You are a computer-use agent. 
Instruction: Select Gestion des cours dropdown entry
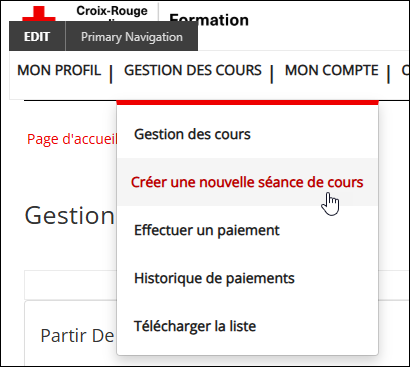pos(247,134)
